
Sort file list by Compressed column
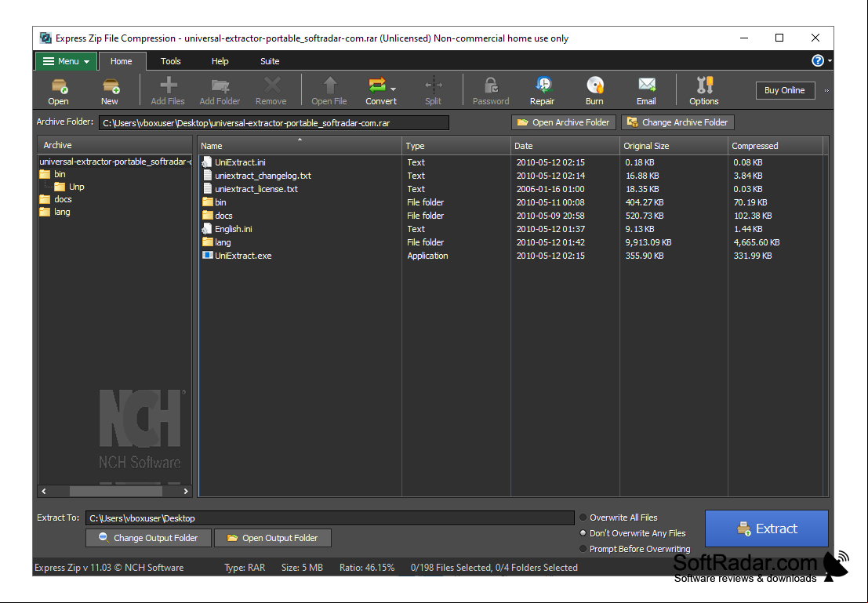775,146
